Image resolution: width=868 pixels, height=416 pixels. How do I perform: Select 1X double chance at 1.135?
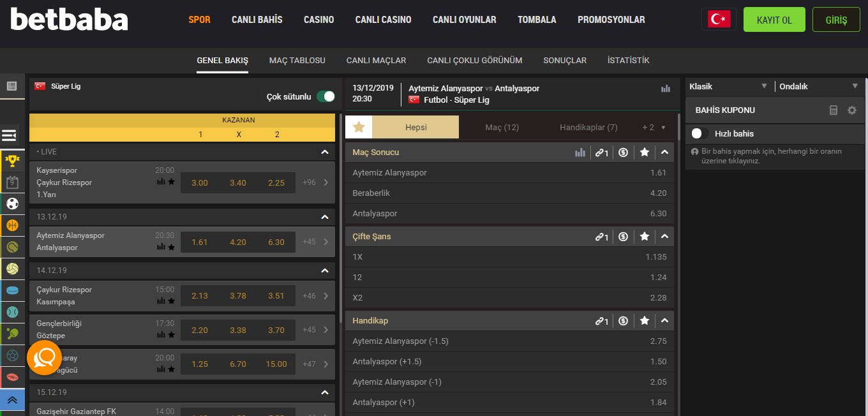(x=509, y=257)
